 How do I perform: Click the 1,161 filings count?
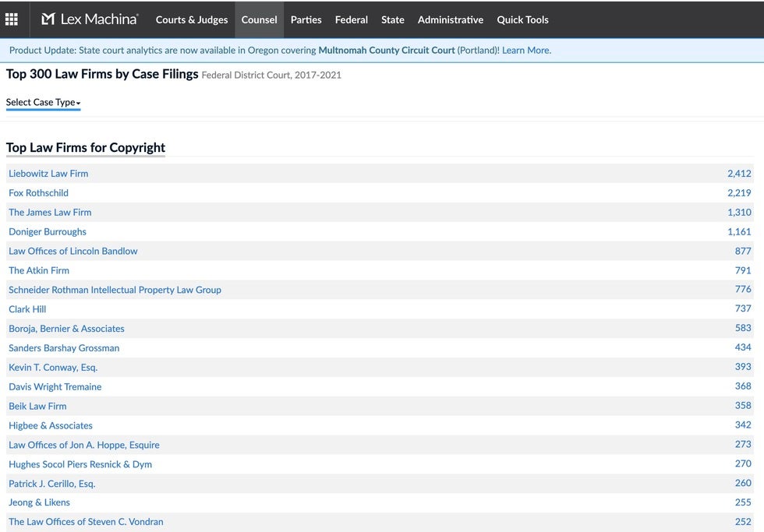[739, 231]
